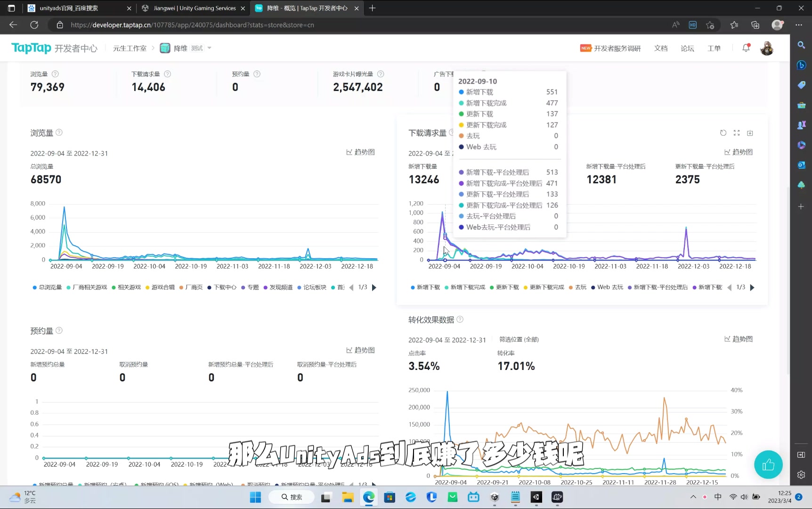The image size is (812, 509).
Task: Go to previous page of views legend
Action: pos(351,287)
